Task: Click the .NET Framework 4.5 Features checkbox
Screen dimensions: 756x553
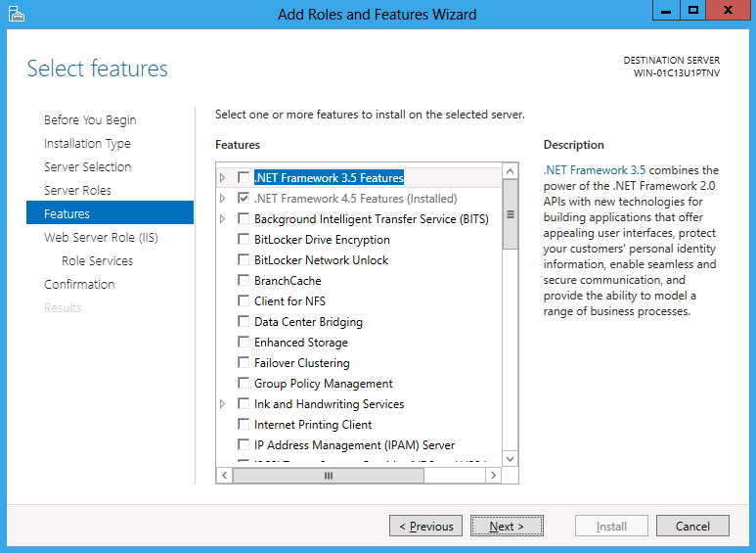Action: tap(244, 199)
